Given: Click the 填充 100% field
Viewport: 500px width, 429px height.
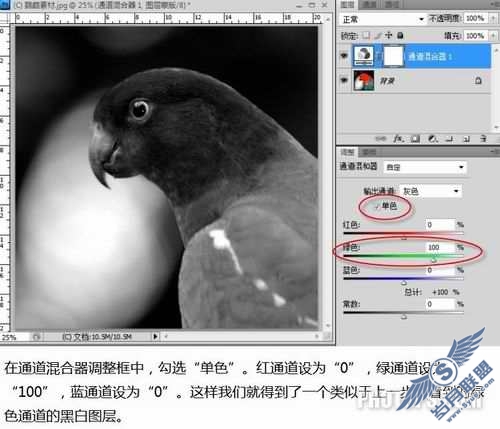Looking at the screenshot, I should click(x=475, y=35).
